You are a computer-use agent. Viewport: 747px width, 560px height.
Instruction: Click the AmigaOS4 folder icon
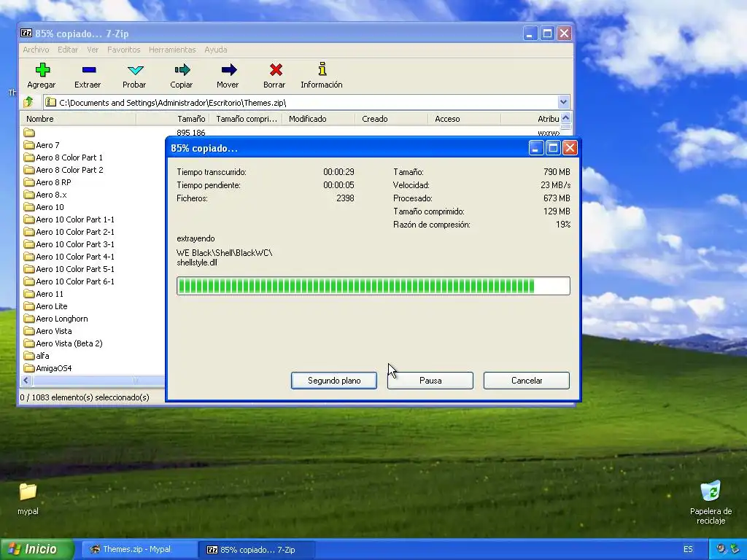[29, 368]
